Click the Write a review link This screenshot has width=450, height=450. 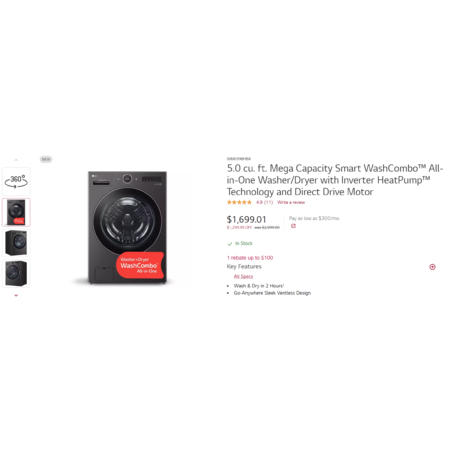click(291, 202)
